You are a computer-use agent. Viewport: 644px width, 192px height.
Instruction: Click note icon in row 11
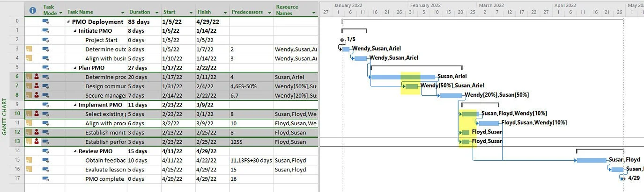[x=29, y=123]
